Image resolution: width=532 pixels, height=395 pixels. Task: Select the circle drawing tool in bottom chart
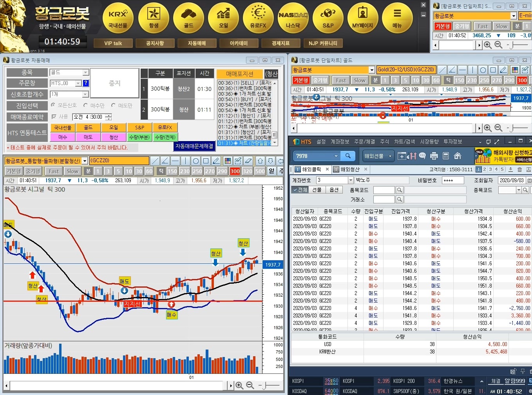(x=195, y=161)
